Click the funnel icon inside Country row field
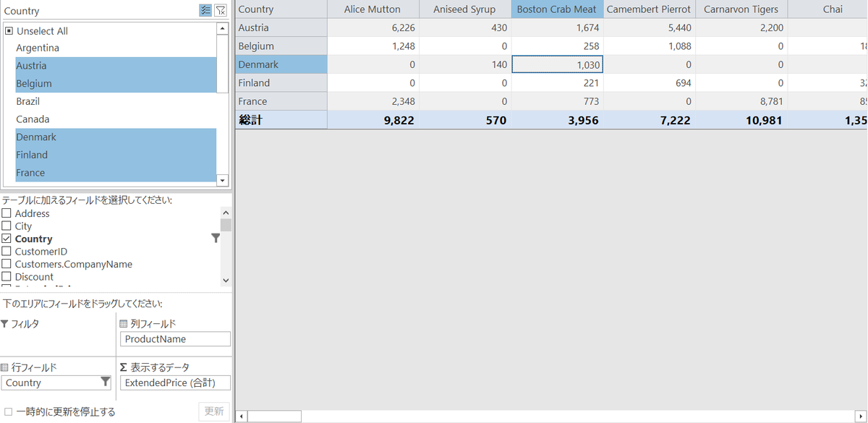868x423 pixels. pos(105,382)
